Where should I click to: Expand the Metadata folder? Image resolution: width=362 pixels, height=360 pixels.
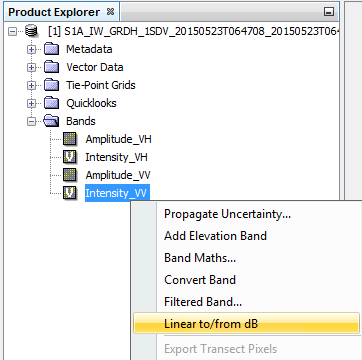pyautogui.click(x=31, y=50)
